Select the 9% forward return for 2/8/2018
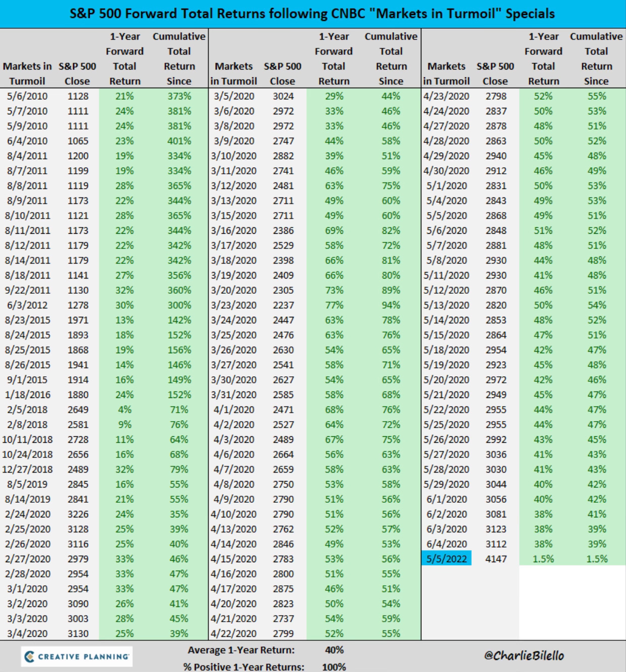The width and height of the screenshot is (626, 672). click(x=124, y=424)
